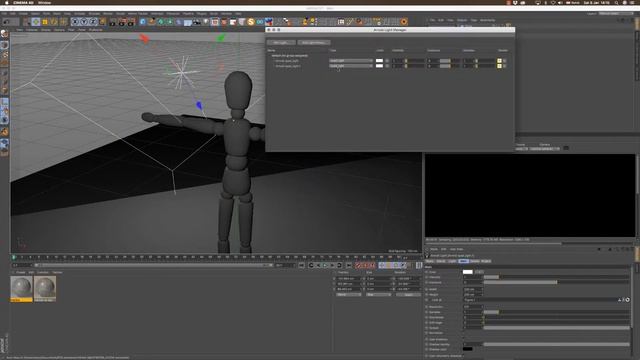Open User Data menu in Attributes

pos(456,249)
